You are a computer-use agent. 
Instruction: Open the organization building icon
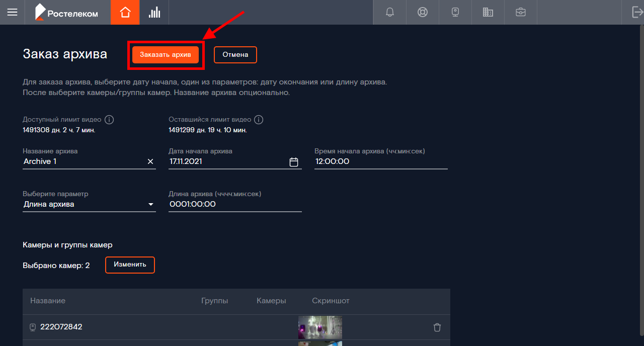(x=488, y=12)
